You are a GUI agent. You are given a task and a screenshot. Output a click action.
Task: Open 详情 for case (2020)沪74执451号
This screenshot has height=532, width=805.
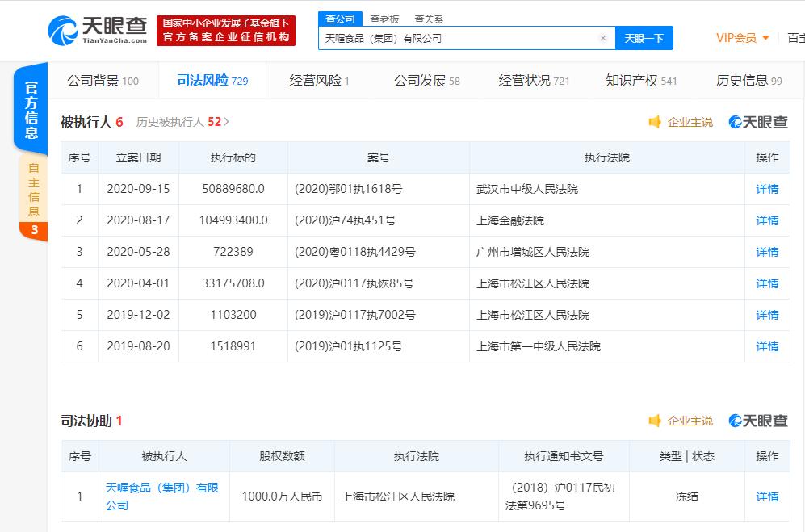pyautogui.click(x=767, y=220)
